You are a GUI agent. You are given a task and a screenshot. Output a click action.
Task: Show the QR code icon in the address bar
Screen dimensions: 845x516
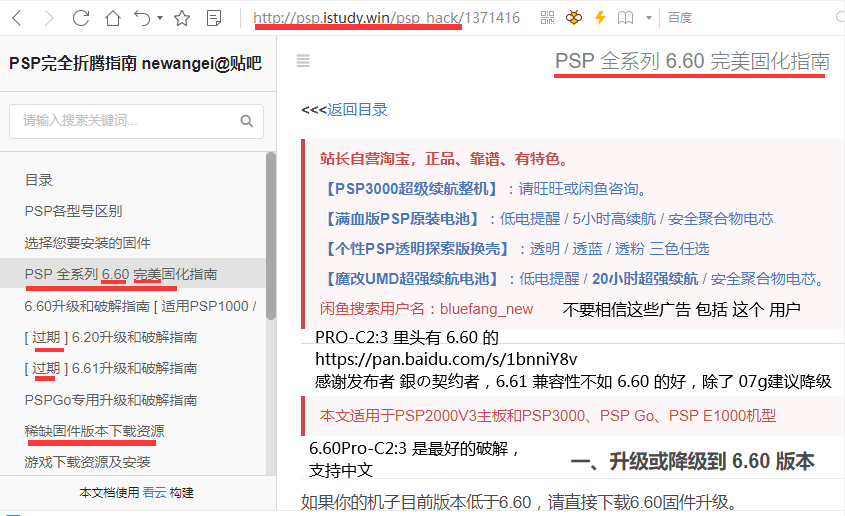click(x=548, y=18)
